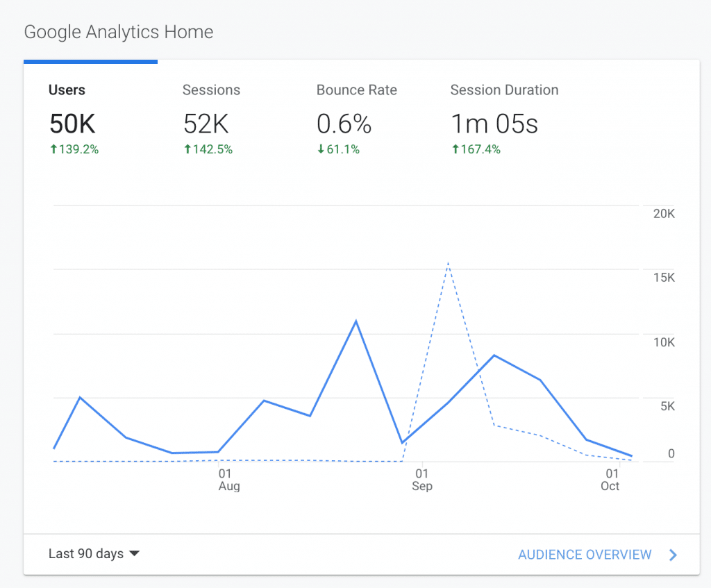
Task: Click the 01 Oct date label
Action: click(x=610, y=480)
